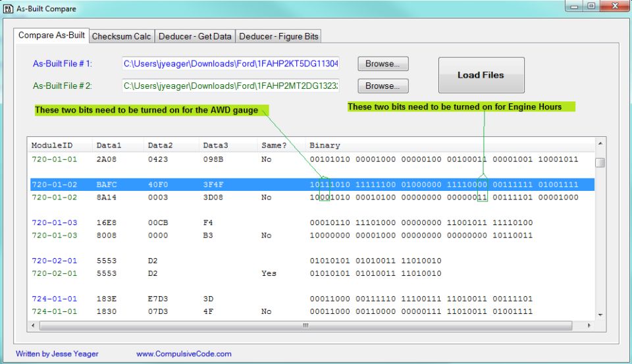Select the 720-01-01 row

(312, 159)
